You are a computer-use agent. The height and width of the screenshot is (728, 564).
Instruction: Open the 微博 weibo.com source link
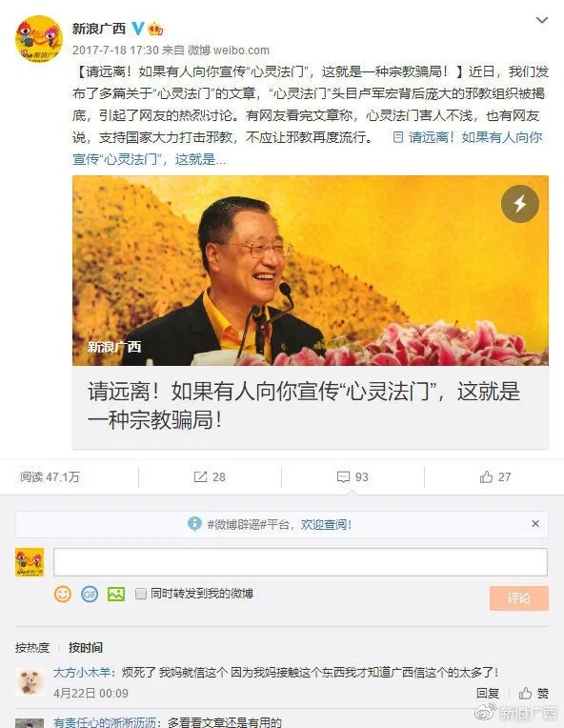click(229, 50)
